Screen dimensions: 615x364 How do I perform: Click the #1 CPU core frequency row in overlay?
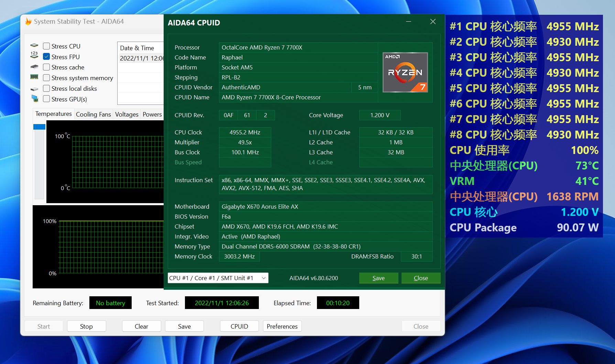point(524,26)
